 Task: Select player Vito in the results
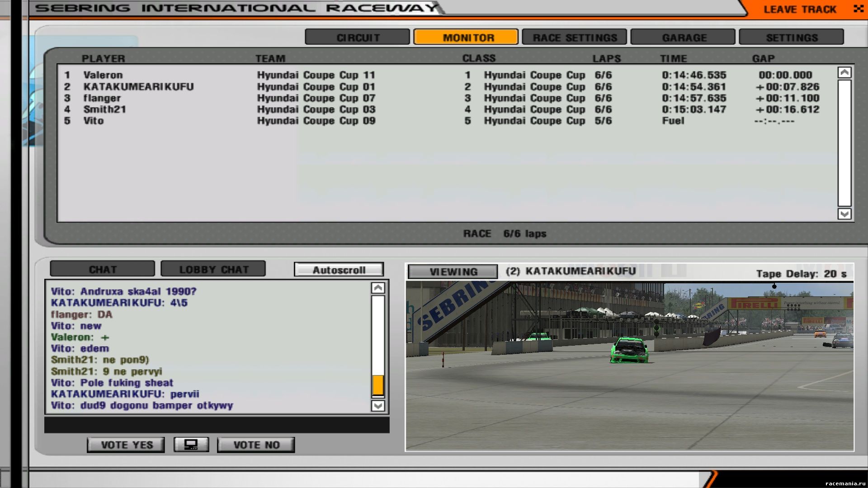click(x=93, y=121)
